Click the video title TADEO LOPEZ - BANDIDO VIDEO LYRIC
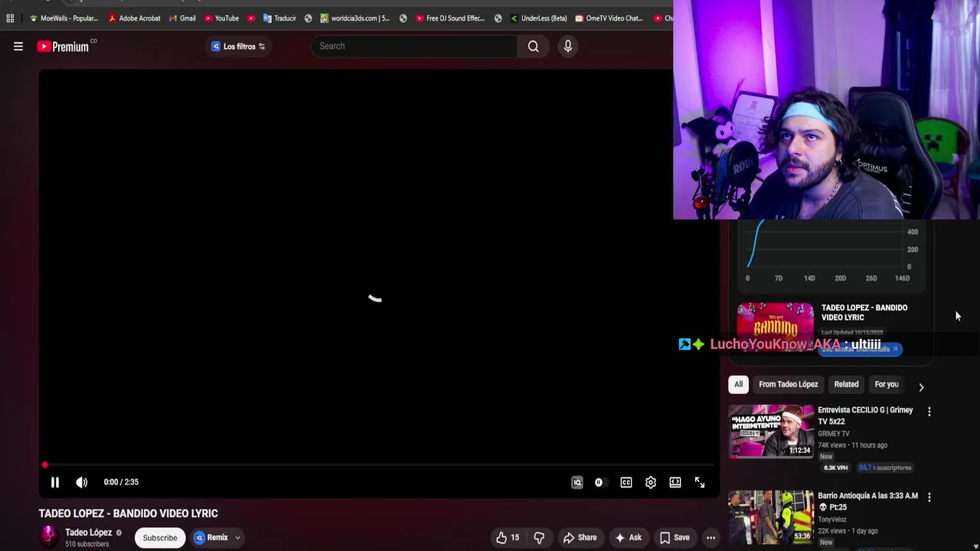This screenshot has height=551, width=980. coord(129,514)
